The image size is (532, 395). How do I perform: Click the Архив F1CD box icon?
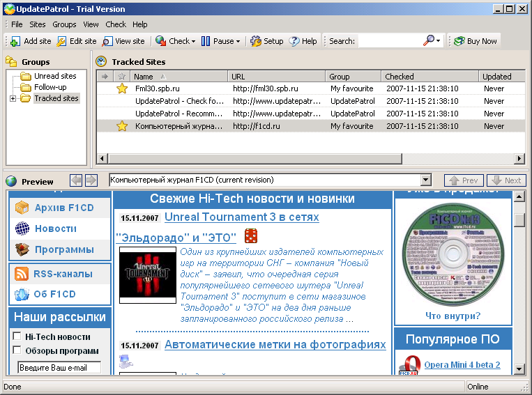pyautogui.click(x=22, y=208)
